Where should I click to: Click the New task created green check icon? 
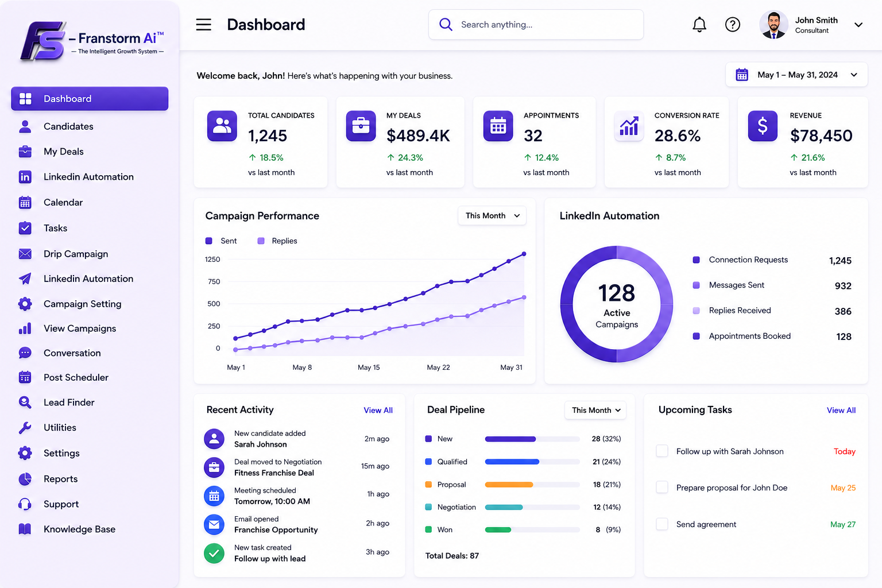pos(214,553)
